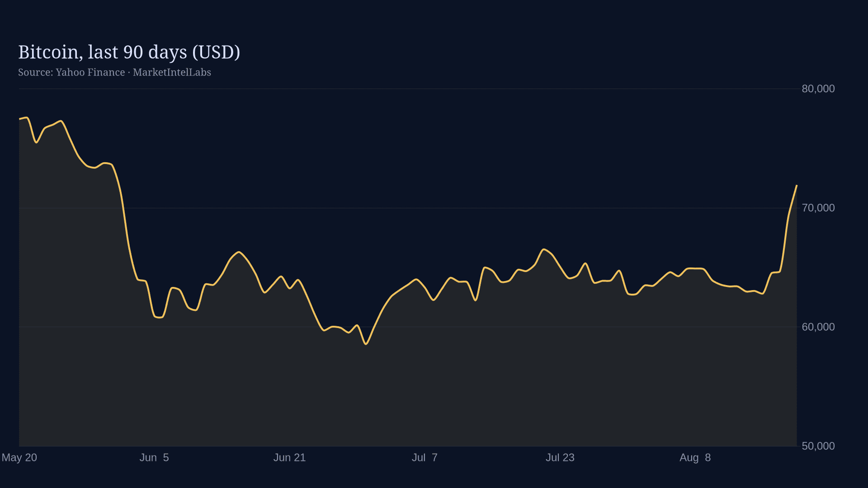Image resolution: width=868 pixels, height=488 pixels.
Task: Click the 'Jun 5' x-axis date label
Action: coord(154,458)
